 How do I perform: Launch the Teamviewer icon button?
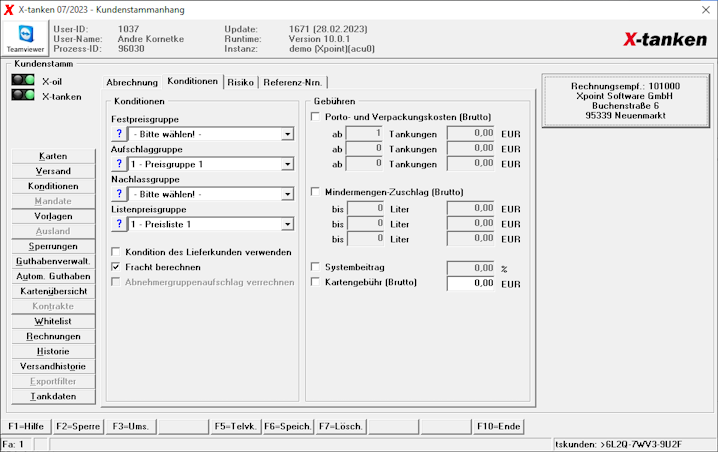26,38
